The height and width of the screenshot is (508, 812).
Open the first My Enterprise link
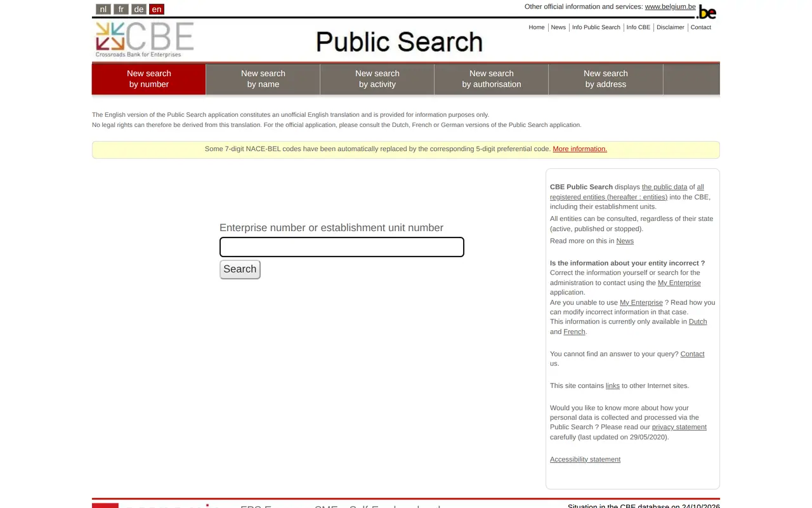tap(679, 283)
